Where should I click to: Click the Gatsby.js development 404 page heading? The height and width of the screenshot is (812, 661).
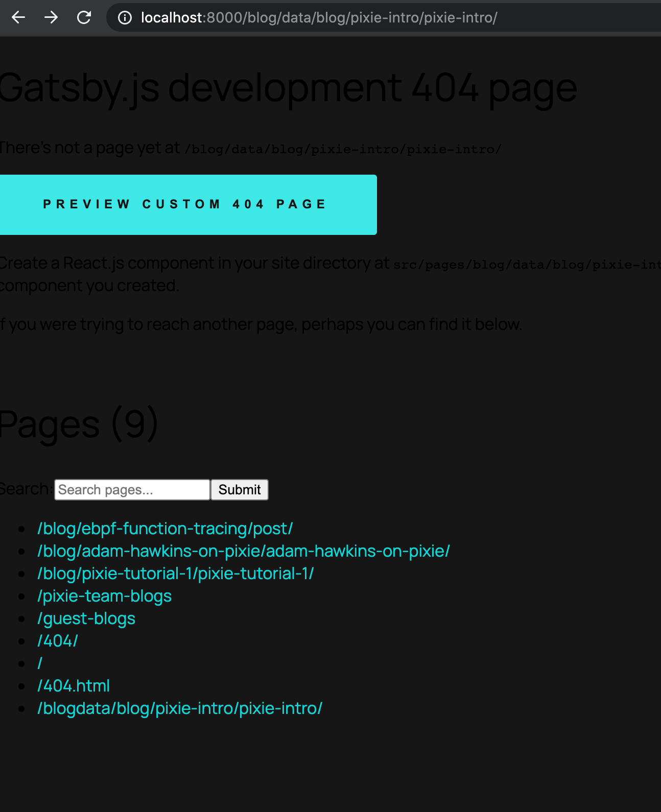tap(289, 89)
